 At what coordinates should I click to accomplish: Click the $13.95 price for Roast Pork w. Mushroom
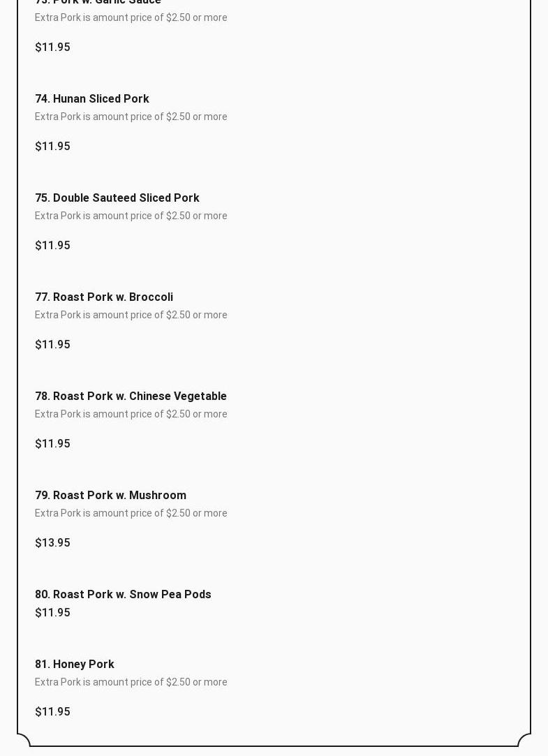pos(52,543)
